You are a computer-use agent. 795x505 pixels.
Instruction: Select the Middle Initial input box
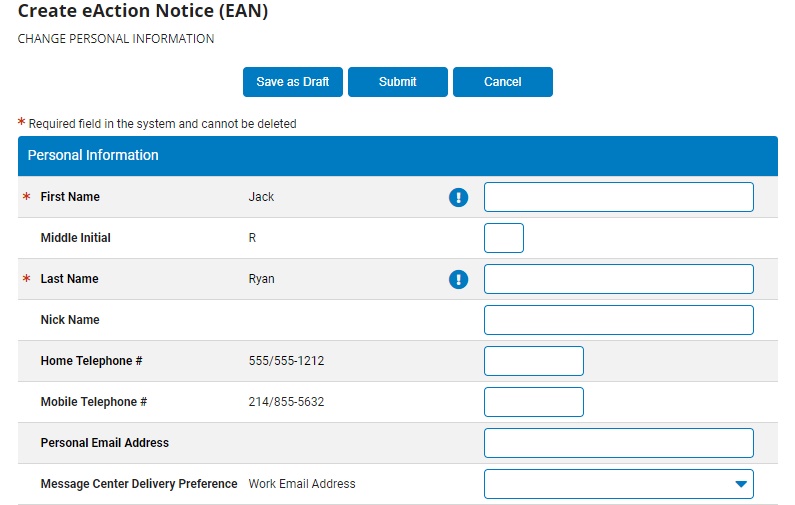click(x=503, y=238)
